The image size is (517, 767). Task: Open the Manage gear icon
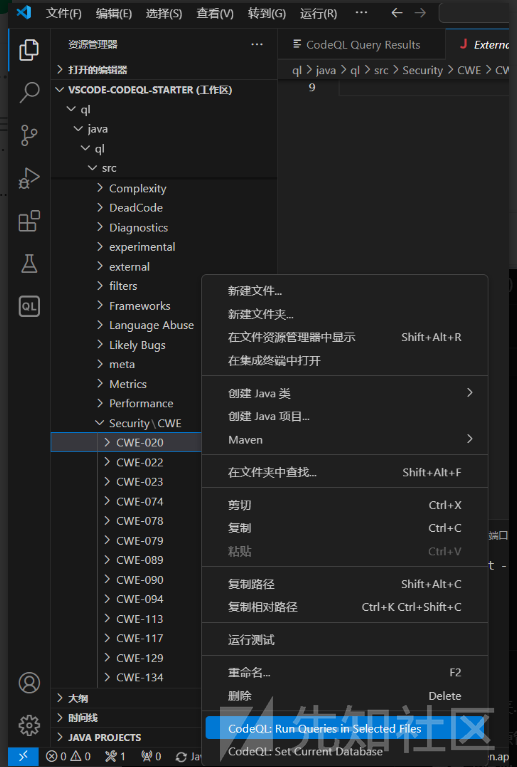(29, 725)
